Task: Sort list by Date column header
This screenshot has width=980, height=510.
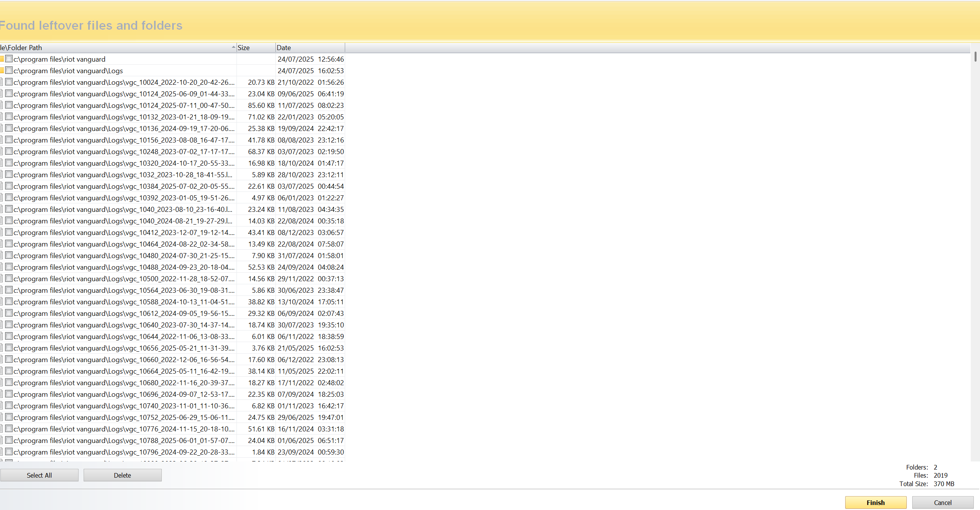Action: point(310,48)
